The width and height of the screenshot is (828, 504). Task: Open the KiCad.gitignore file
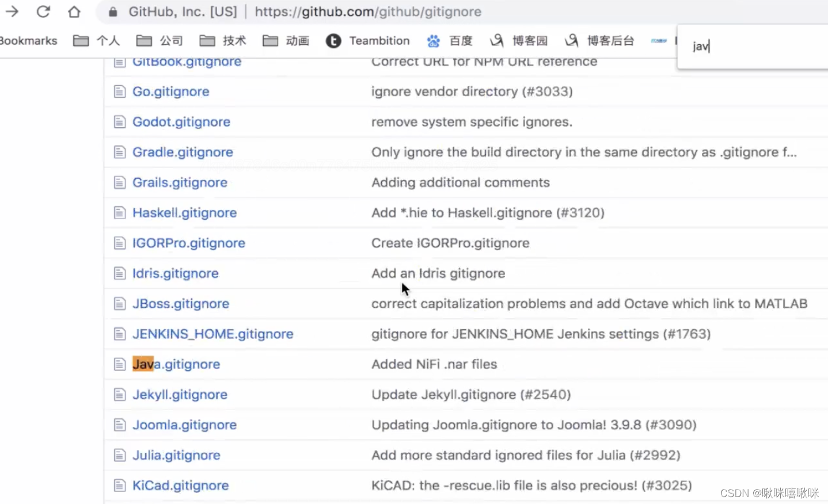[x=180, y=486]
